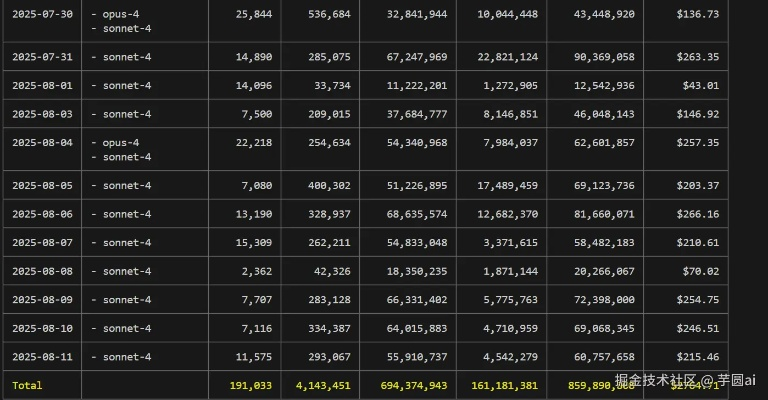Click the 2025-08-03 date cell
The width and height of the screenshot is (768, 400).
(42, 114)
